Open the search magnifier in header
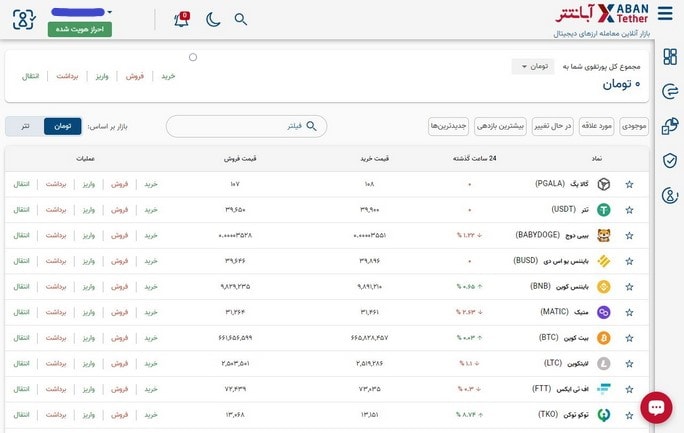The image size is (684, 433). pyautogui.click(x=241, y=19)
